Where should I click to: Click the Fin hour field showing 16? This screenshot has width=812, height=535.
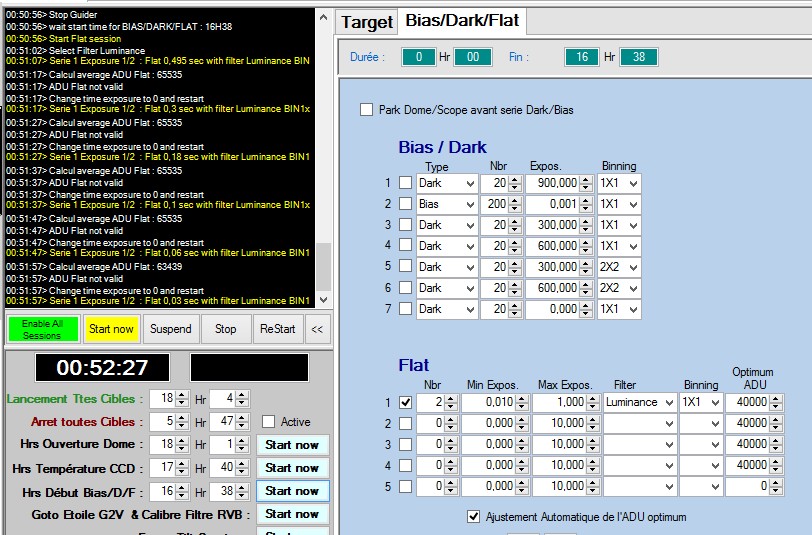582,57
